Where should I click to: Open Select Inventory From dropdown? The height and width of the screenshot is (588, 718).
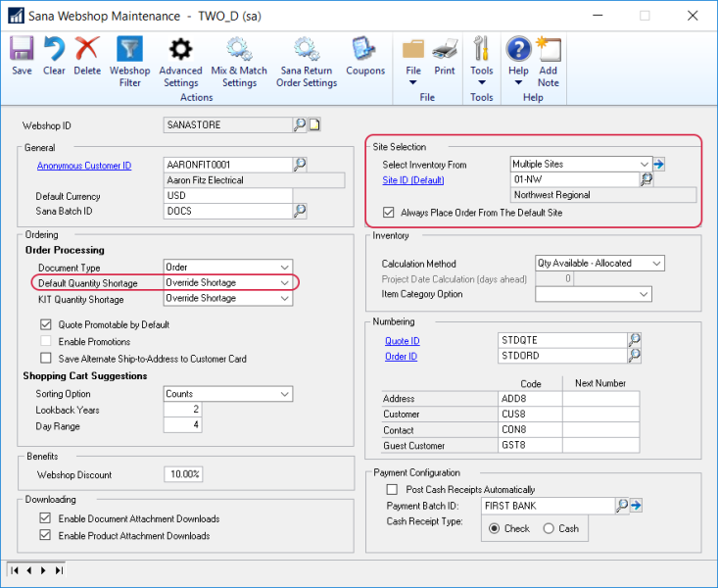(x=644, y=164)
